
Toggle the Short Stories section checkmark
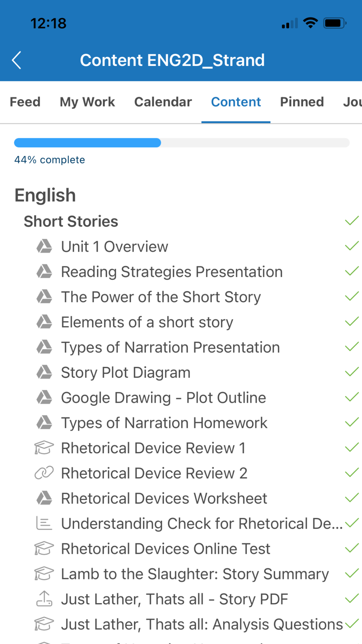coord(352,221)
